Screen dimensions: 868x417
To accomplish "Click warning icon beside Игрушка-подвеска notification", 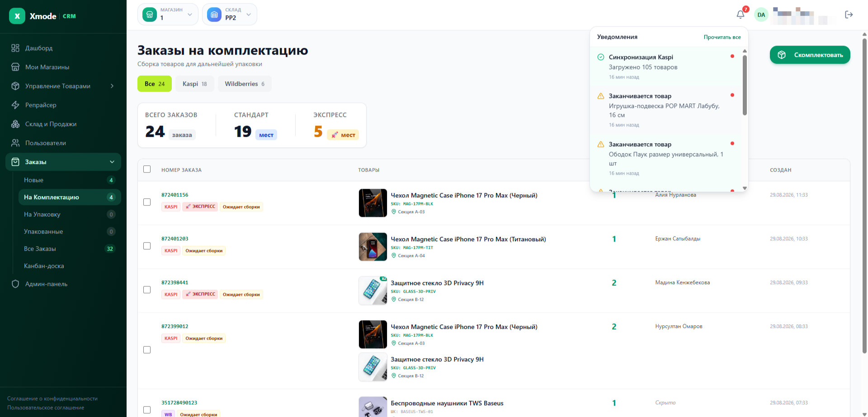I will coord(601,96).
